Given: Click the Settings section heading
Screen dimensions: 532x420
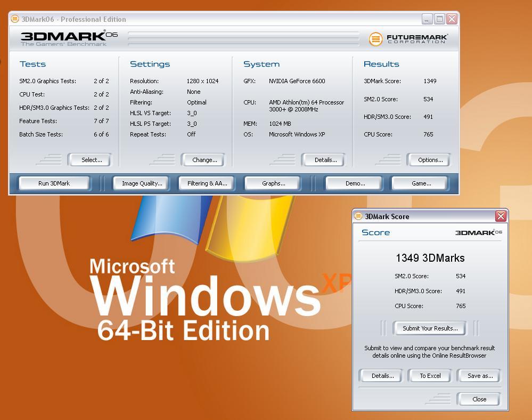Looking at the screenshot, I should click(x=150, y=64).
